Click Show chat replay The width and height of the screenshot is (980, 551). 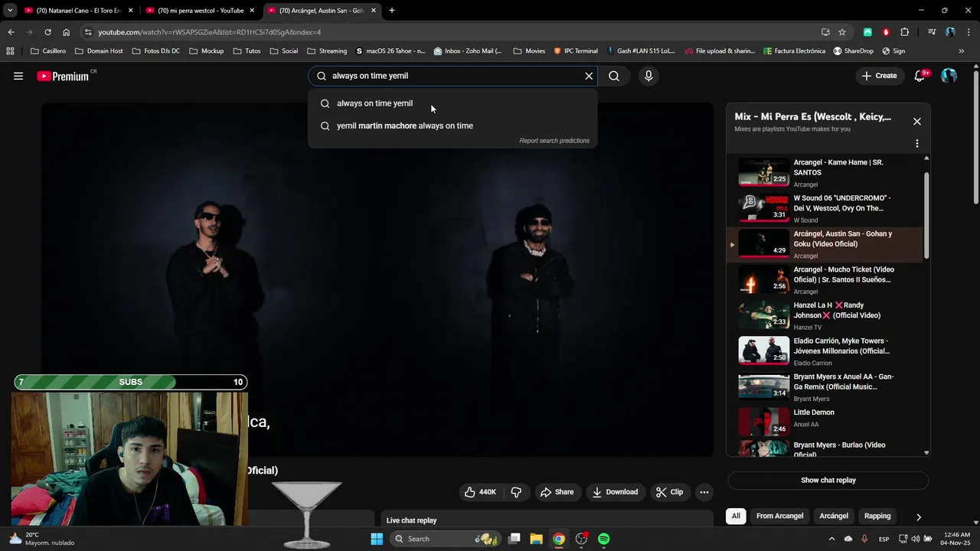coord(828,481)
